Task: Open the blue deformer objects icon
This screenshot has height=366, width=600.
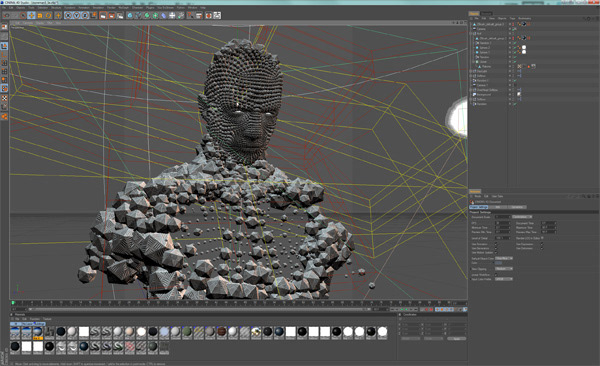Action: click(164, 15)
